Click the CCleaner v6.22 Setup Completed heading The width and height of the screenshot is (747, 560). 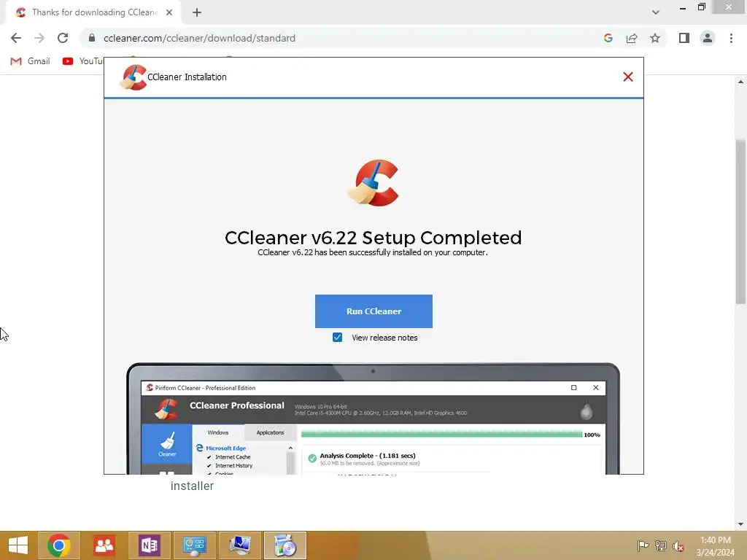pyautogui.click(x=373, y=238)
